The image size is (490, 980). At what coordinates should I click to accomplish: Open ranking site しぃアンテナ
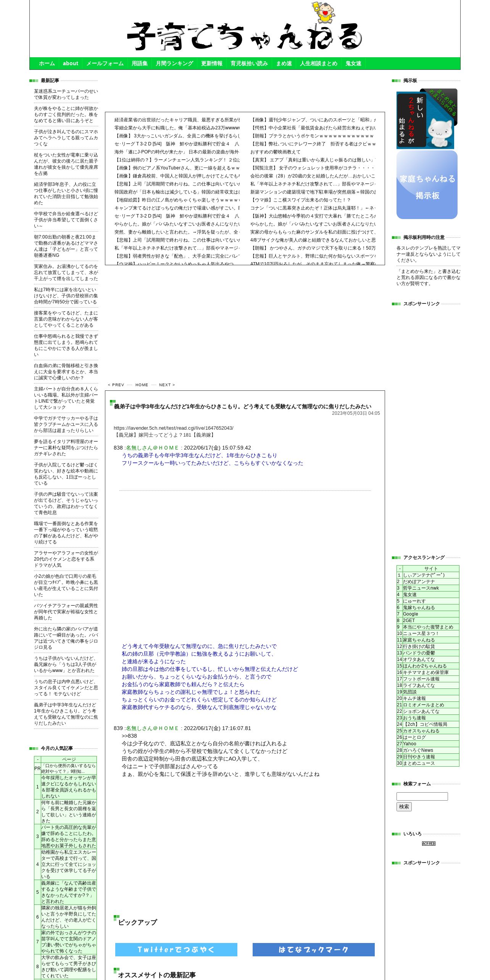(x=424, y=575)
